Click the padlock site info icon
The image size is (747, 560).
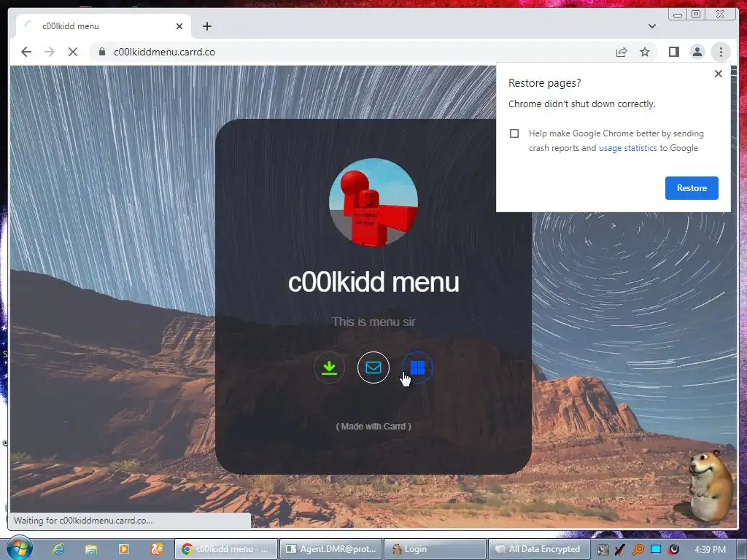[102, 52]
